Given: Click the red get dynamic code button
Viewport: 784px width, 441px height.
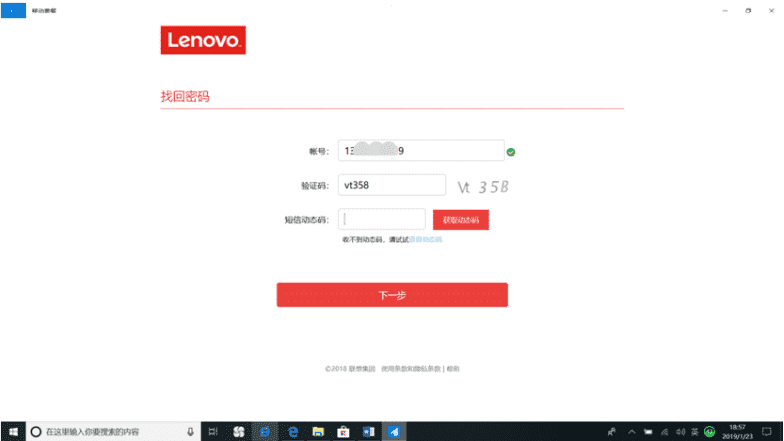Looking at the screenshot, I should (x=460, y=220).
